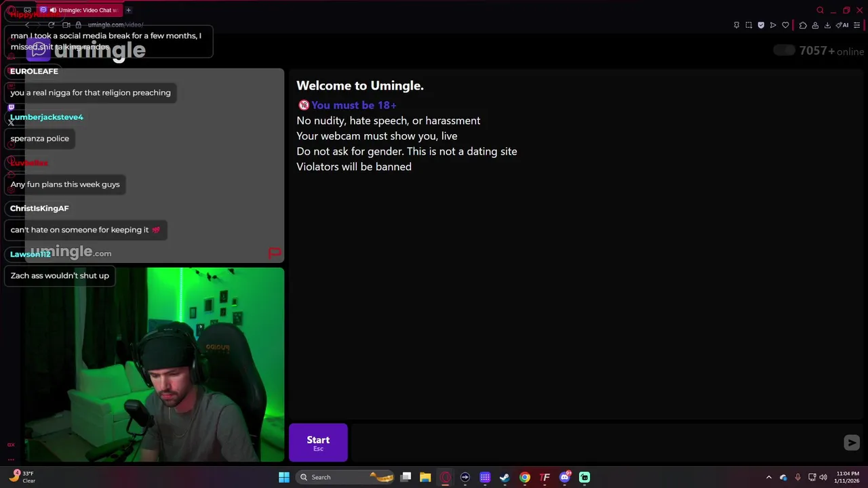This screenshot has height=488, width=868.
Task: Click the padlock site info icon
Action: 78,25
